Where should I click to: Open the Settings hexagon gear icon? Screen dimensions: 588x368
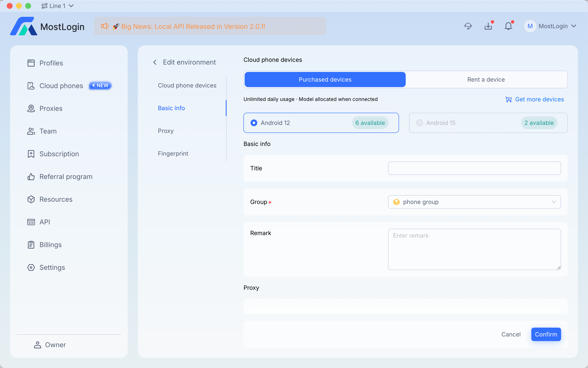tap(31, 267)
